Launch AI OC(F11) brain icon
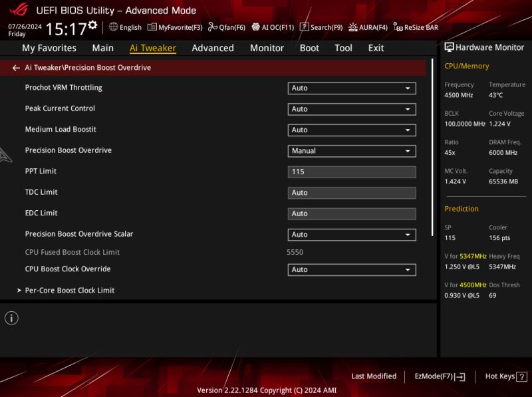This screenshot has width=532, height=397. point(255,27)
